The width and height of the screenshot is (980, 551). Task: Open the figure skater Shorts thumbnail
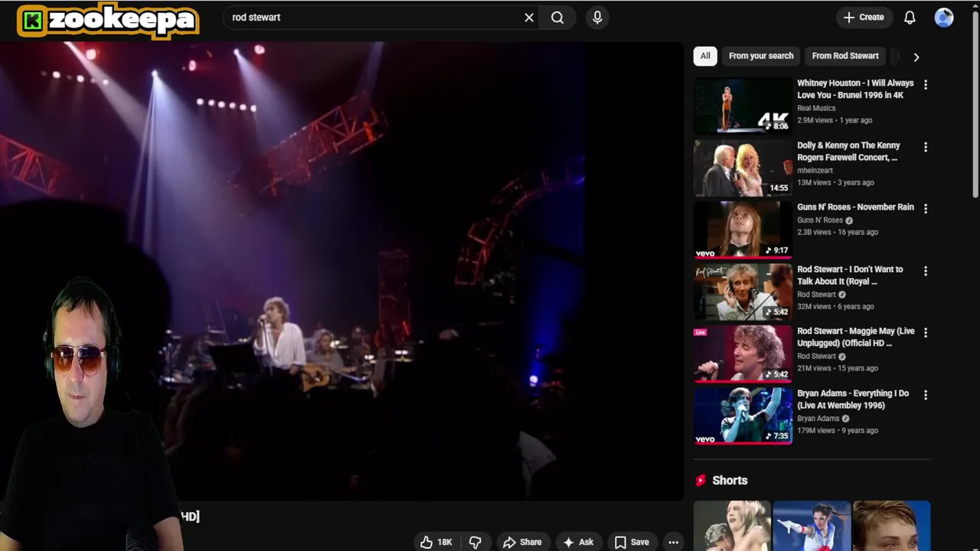click(x=812, y=526)
